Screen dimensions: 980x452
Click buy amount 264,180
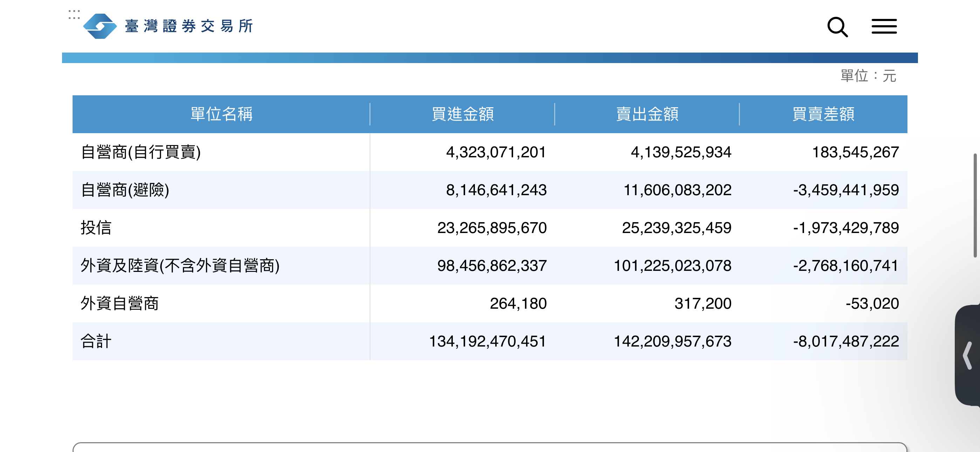point(518,303)
